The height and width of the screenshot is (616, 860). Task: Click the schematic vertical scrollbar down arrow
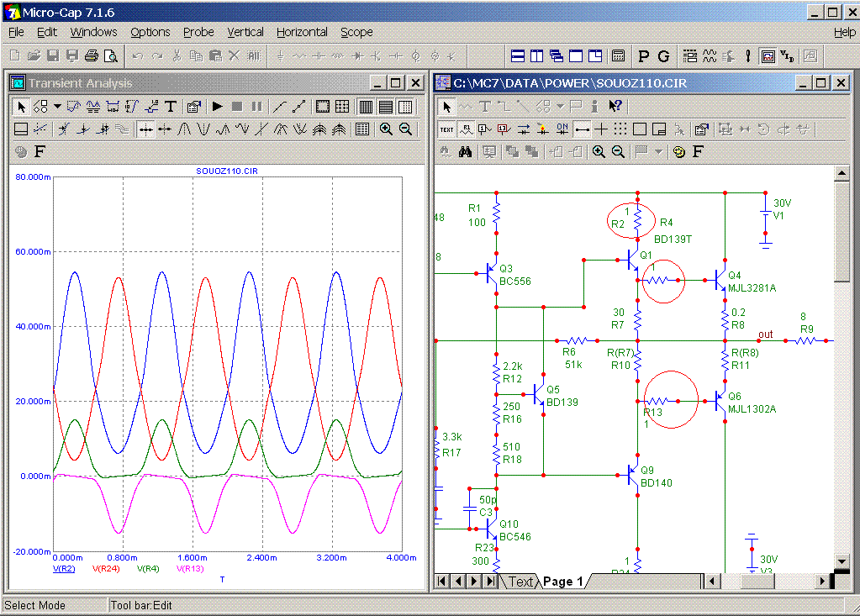click(x=842, y=561)
